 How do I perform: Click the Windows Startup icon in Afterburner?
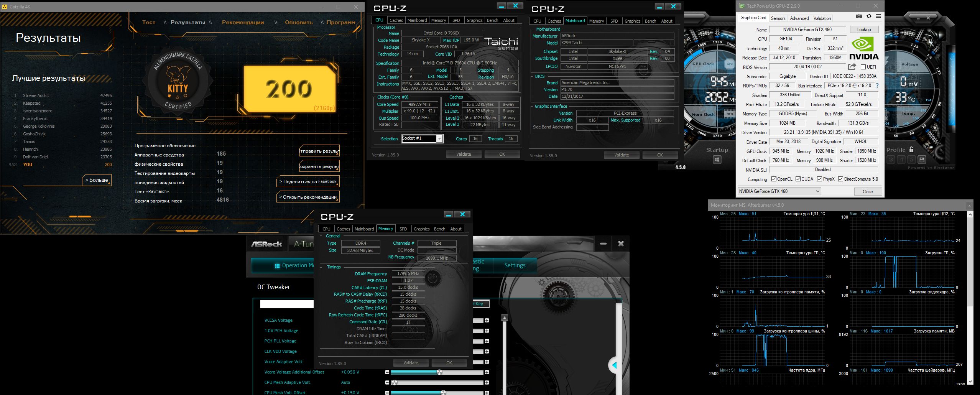click(x=717, y=160)
